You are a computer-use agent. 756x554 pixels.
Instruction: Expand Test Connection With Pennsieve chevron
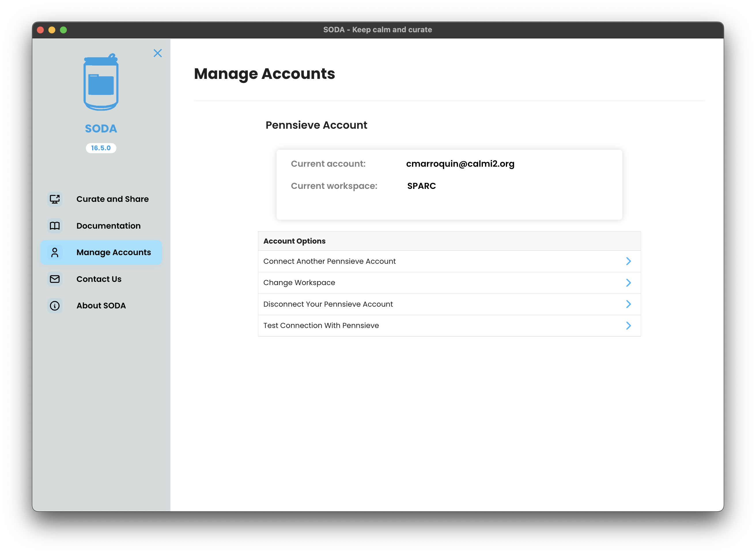point(628,326)
